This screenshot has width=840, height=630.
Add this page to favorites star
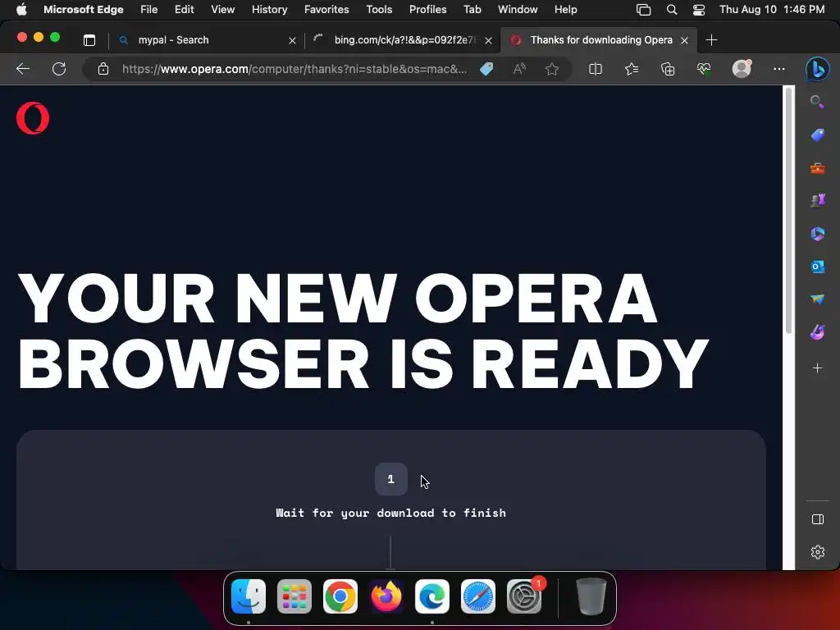click(552, 69)
